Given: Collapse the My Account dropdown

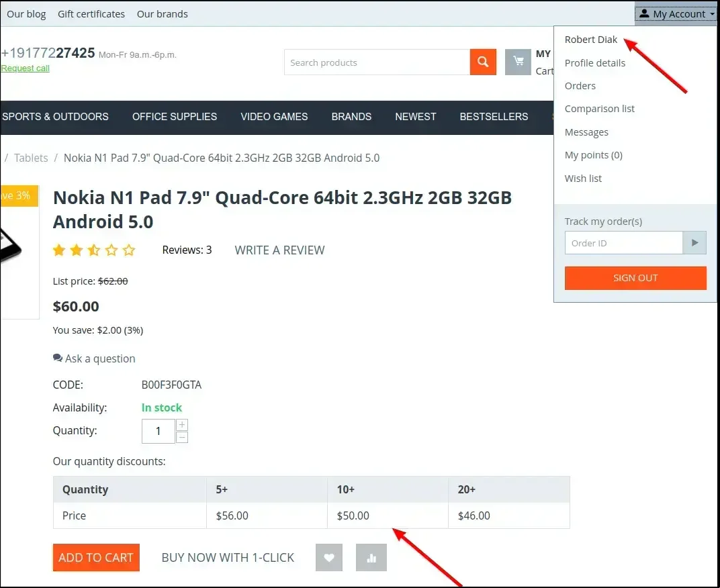Looking at the screenshot, I should click(677, 14).
